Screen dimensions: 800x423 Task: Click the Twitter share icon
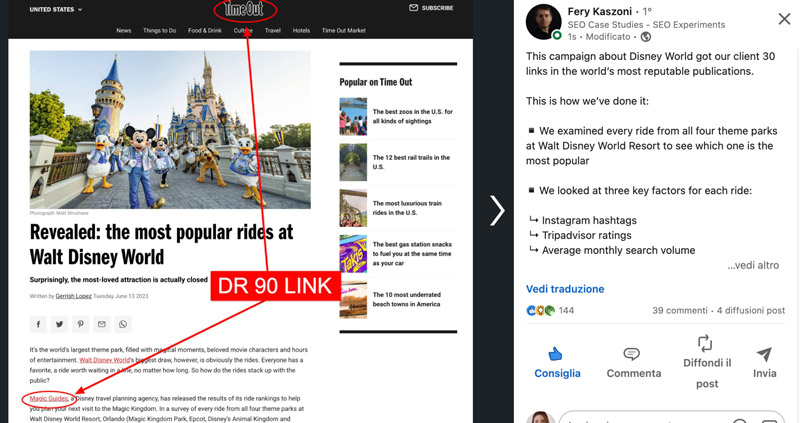point(59,324)
